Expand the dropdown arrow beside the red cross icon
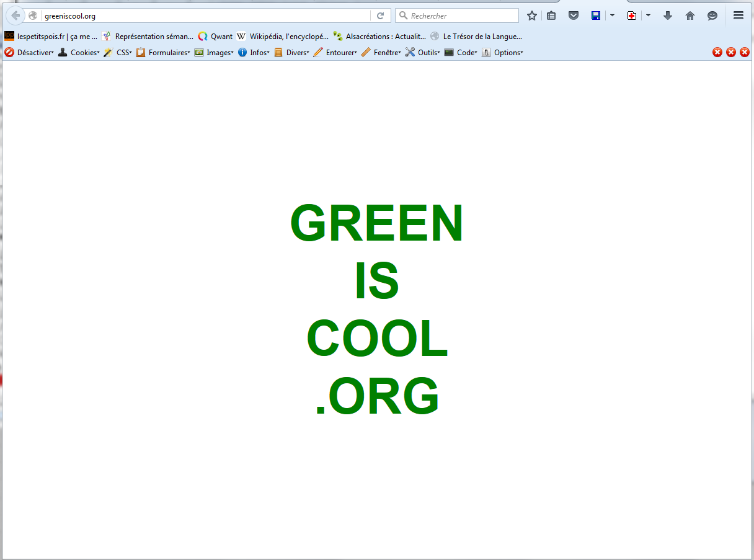This screenshot has height=560, width=754. [648, 16]
